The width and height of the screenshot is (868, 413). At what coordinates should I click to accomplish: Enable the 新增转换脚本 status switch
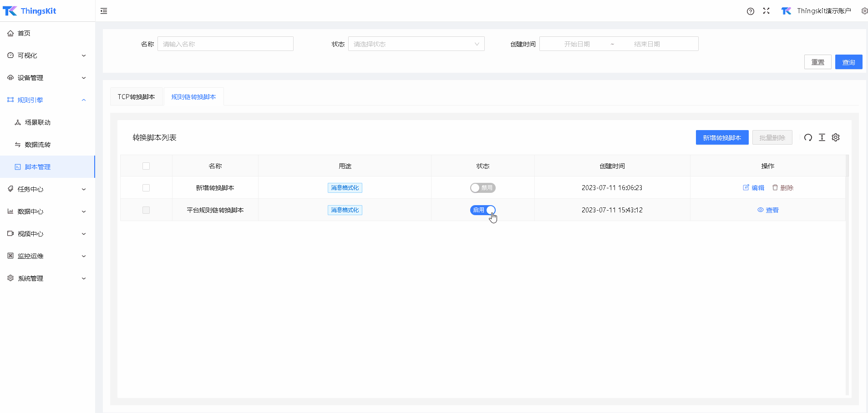coord(482,188)
